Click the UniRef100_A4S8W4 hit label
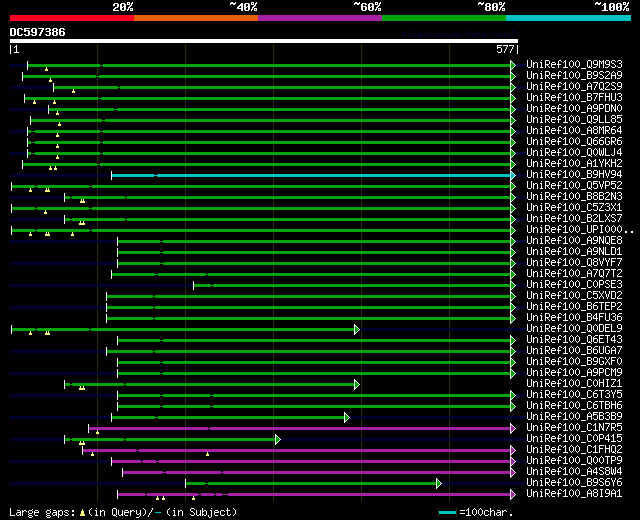Image resolution: width=640 pixels, height=520 pixels. click(x=574, y=472)
